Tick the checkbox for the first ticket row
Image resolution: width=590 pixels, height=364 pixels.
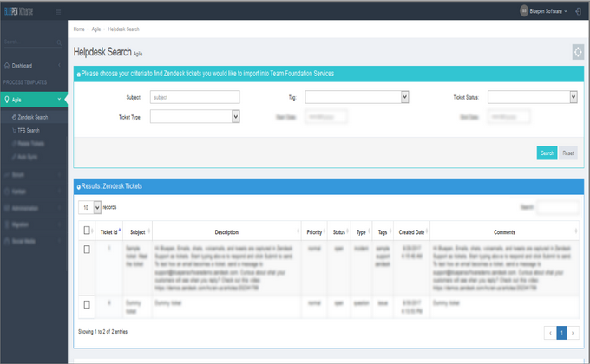87,250
